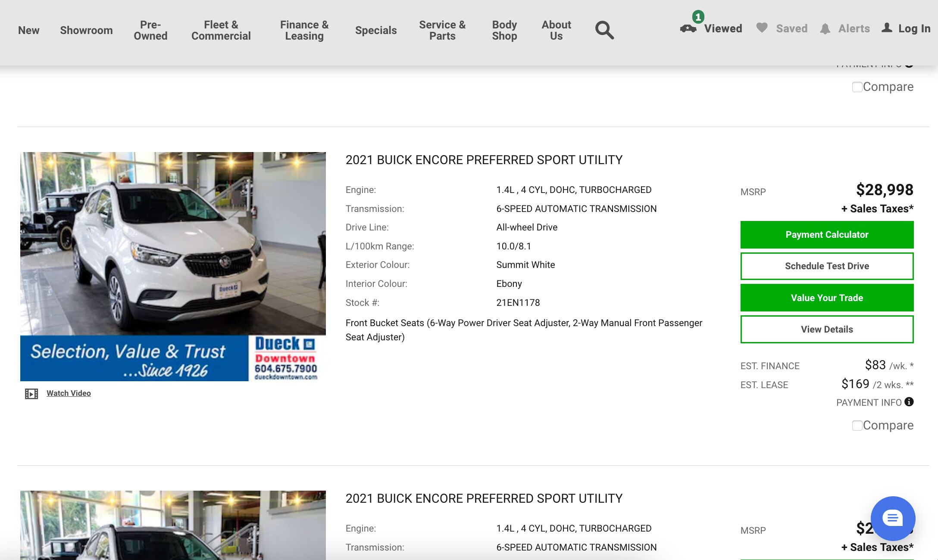Click the All-wheel Drive value
938x560 pixels.
click(x=527, y=227)
